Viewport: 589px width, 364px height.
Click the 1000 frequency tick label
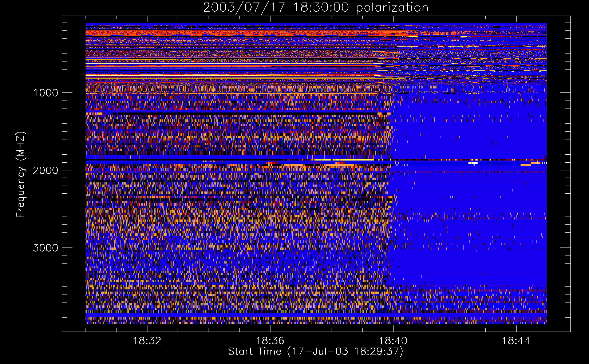click(46, 93)
